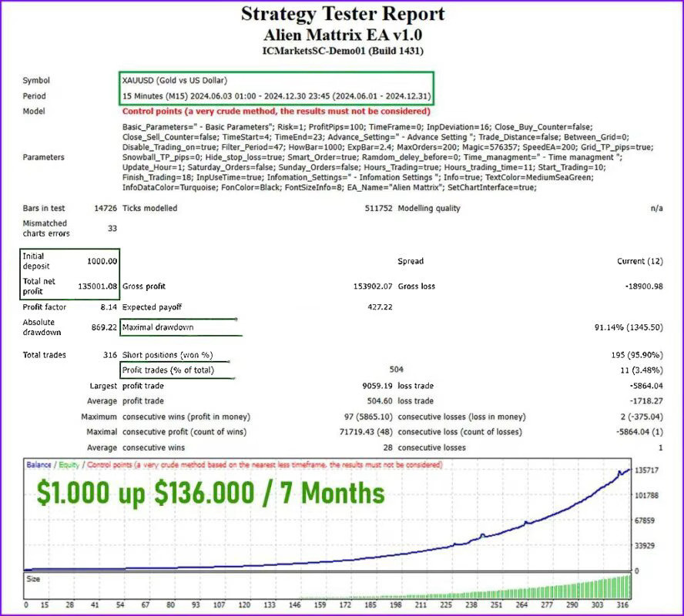Screen dimensions: 684x616
Task: Select the Profit factor value 8.14
Action: (109, 307)
